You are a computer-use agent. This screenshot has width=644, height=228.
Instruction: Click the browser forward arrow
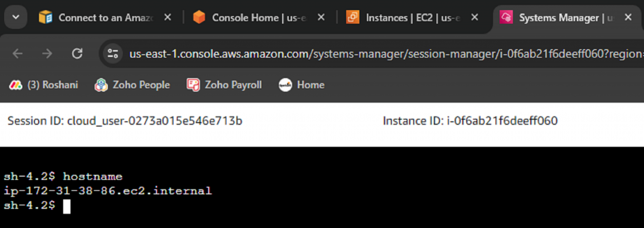tap(47, 54)
